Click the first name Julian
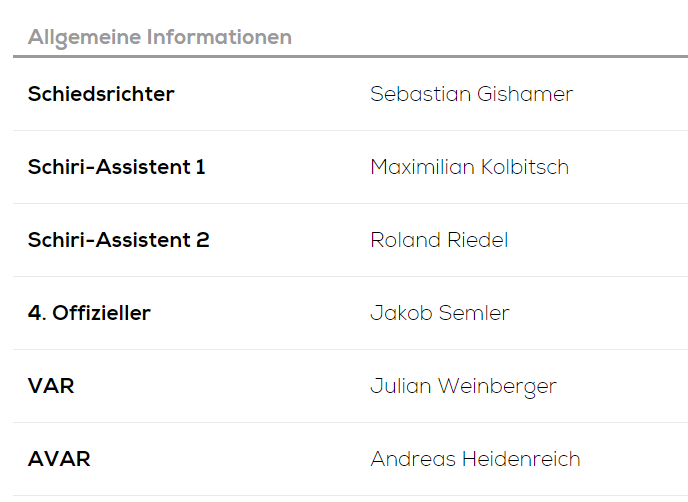The image size is (688, 502). coord(396,386)
